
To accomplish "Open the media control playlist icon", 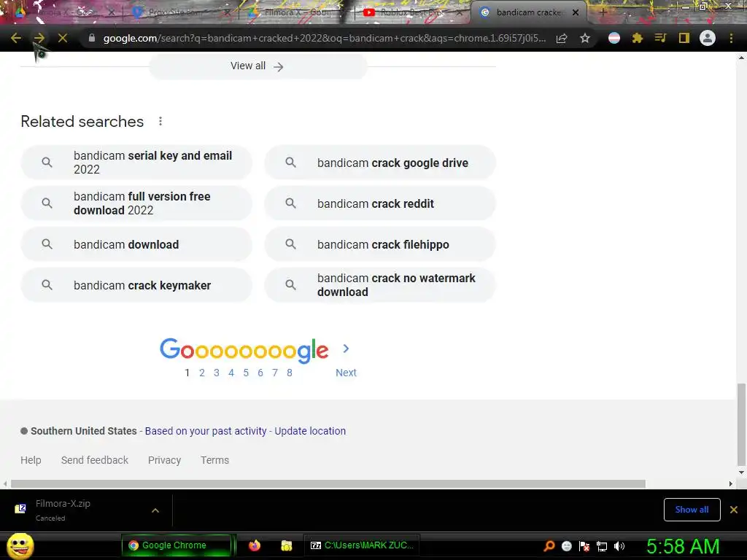I will click(660, 38).
